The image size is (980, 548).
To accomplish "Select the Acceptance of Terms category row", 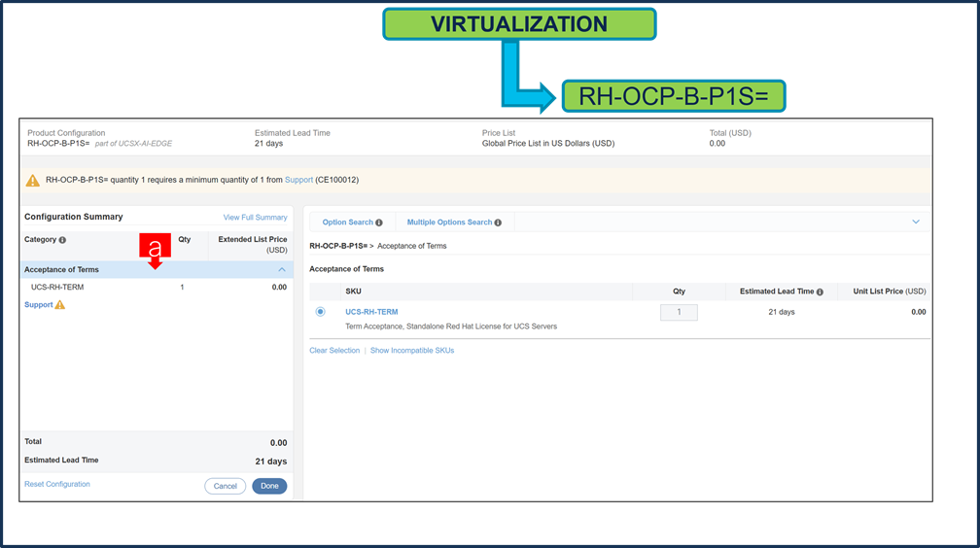I will 157,270.
